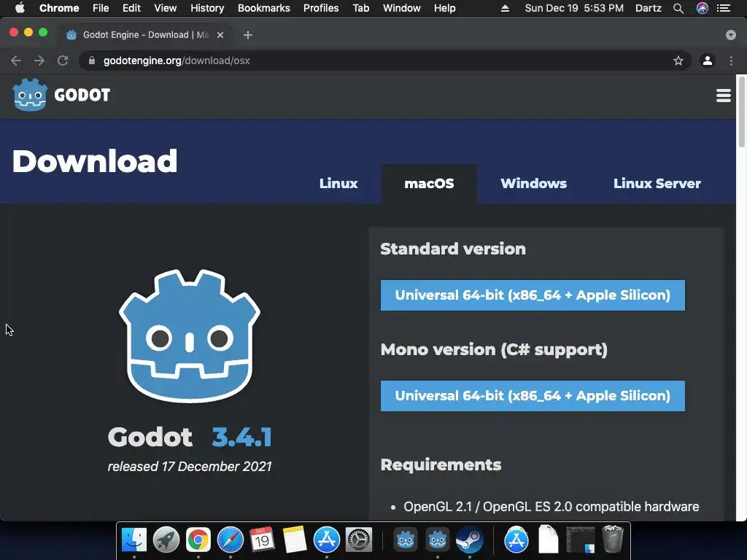
Task: Open the blank document file in the Dock
Action: pyautogui.click(x=549, y=540)
